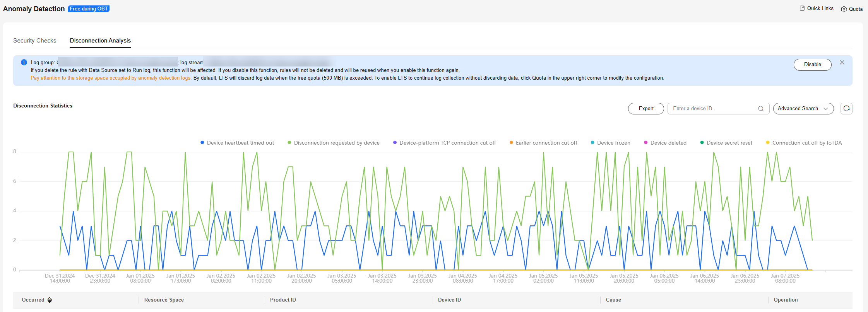
Task: Open the Quota text link
Action: click(856, 9)
